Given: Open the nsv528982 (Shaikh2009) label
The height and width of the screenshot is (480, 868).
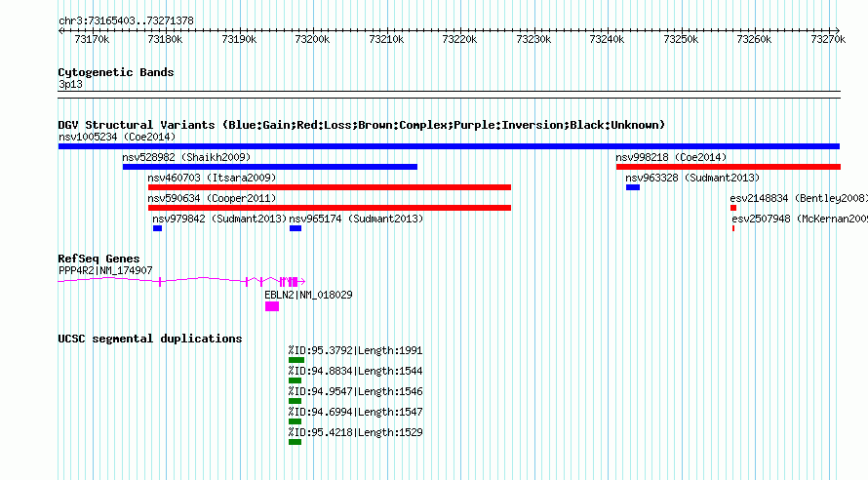Looking at the screenshot, I should click(186, 158).
